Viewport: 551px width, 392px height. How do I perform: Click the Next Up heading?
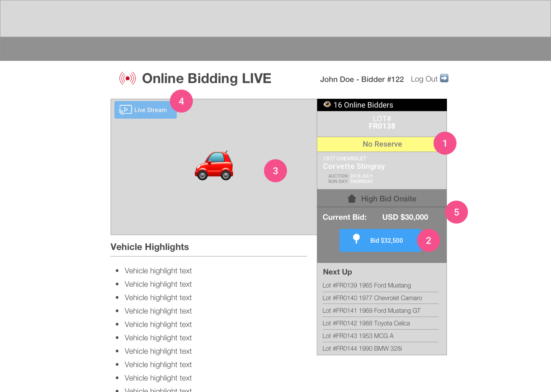337,272
